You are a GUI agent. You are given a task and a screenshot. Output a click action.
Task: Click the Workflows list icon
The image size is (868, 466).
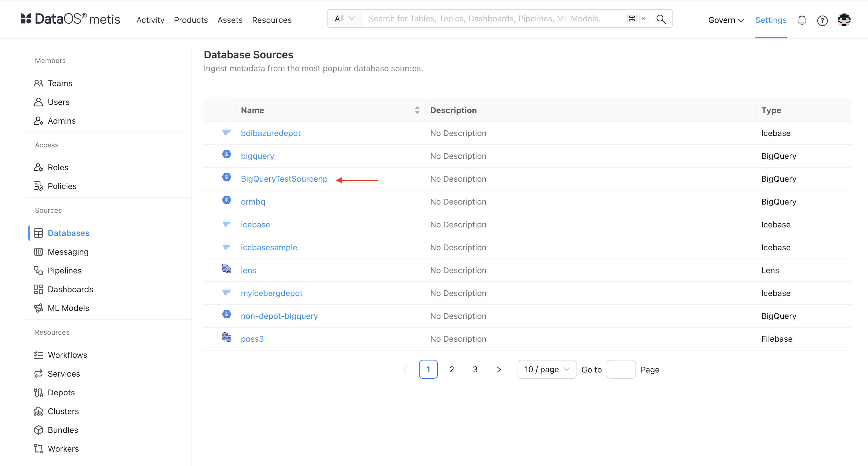(x=38, y=355)
